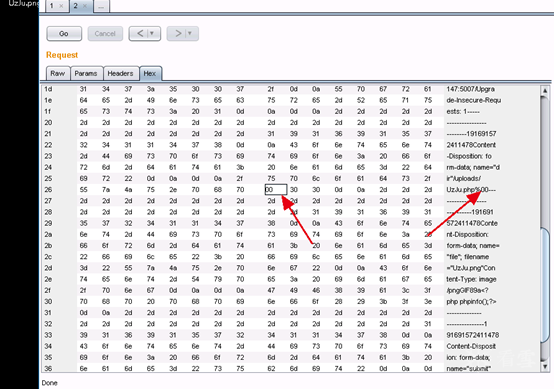
Task: Click row offset label '26'
Action: [48, 190]
